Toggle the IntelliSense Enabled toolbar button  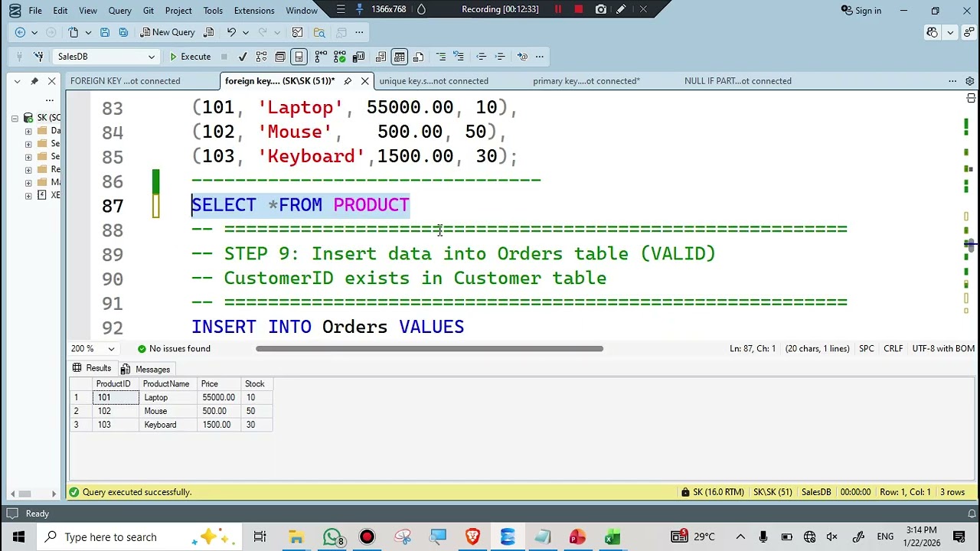pyautogui.click(x=299, y=57)
